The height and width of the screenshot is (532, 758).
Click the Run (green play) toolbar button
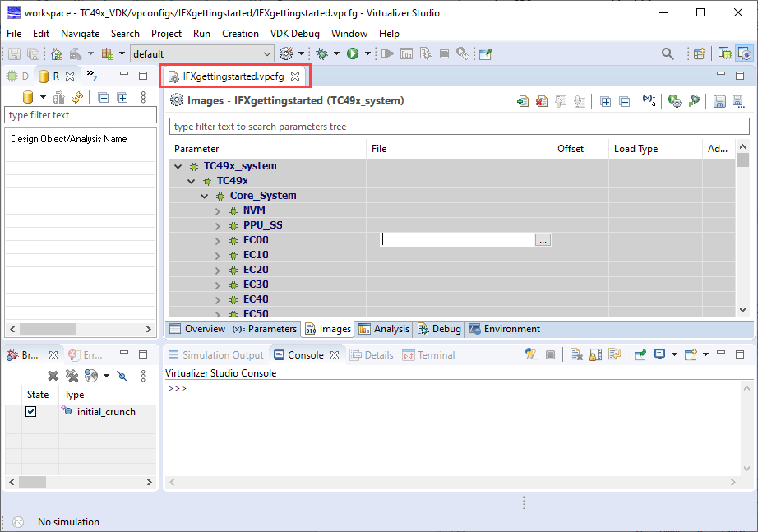pyautogui.click(x=352, y=53)
